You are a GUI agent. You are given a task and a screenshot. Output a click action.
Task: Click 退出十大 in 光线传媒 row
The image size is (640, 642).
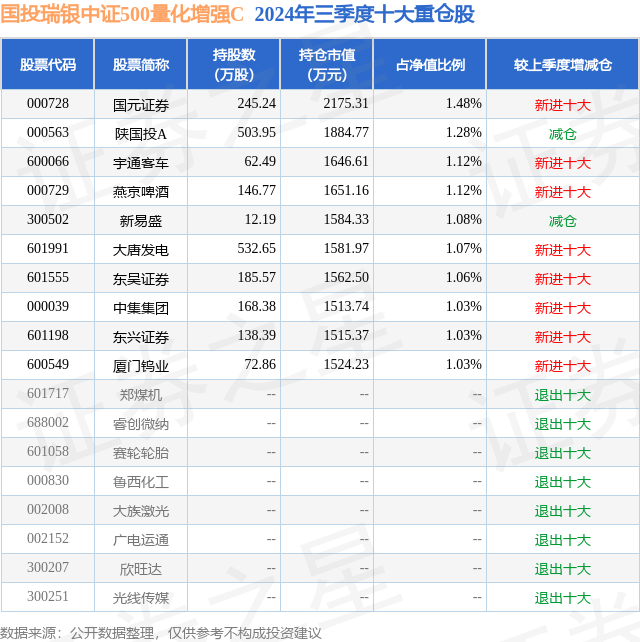563,599
